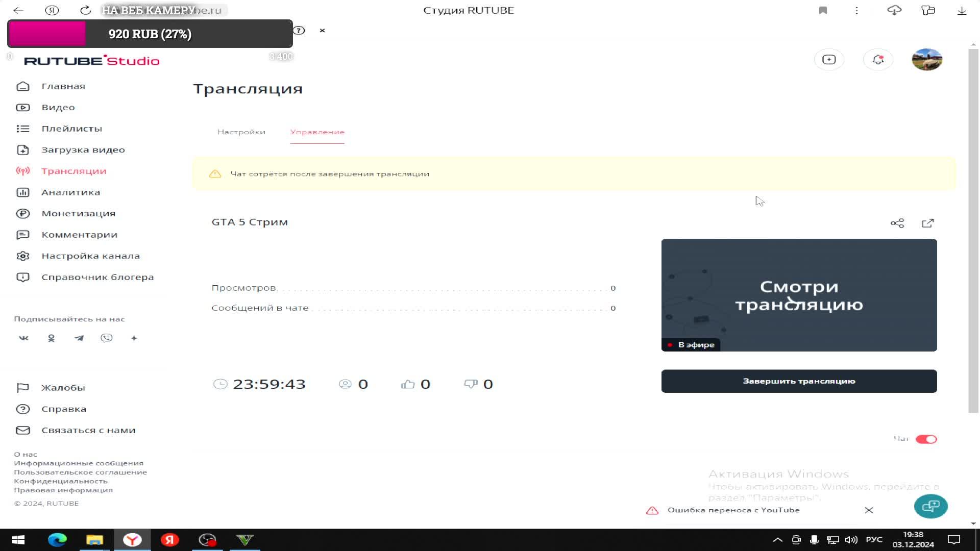Open the О нас footer link
The width and height of the screenshot is (980, 551).
26,454
